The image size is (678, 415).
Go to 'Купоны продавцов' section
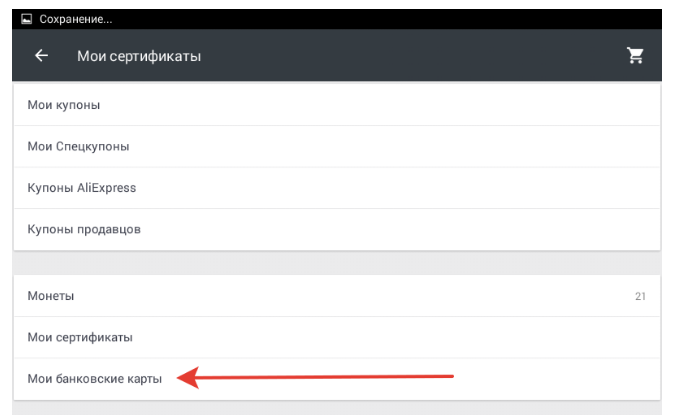pyautogui.click(x=84, y=229)
